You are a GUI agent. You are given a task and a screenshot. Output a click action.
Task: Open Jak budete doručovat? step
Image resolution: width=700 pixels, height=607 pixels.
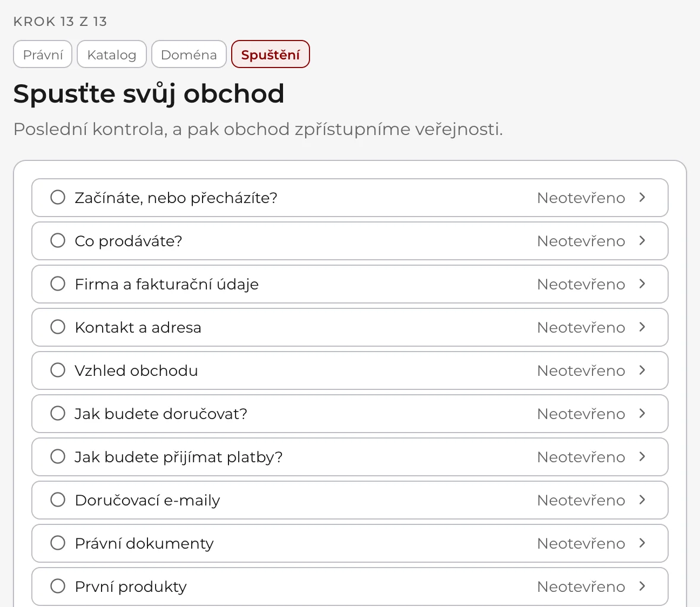(x=350, y=414)
